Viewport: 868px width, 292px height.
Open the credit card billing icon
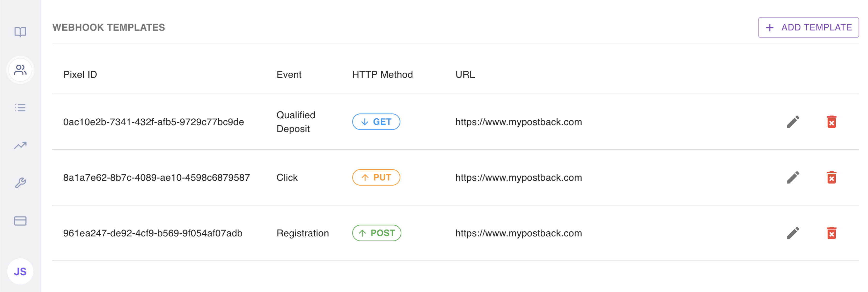point(20,221)
